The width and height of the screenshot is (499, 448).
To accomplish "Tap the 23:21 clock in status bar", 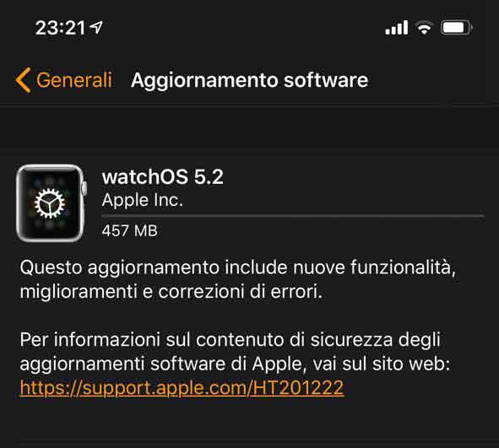I will pos(60,28).
